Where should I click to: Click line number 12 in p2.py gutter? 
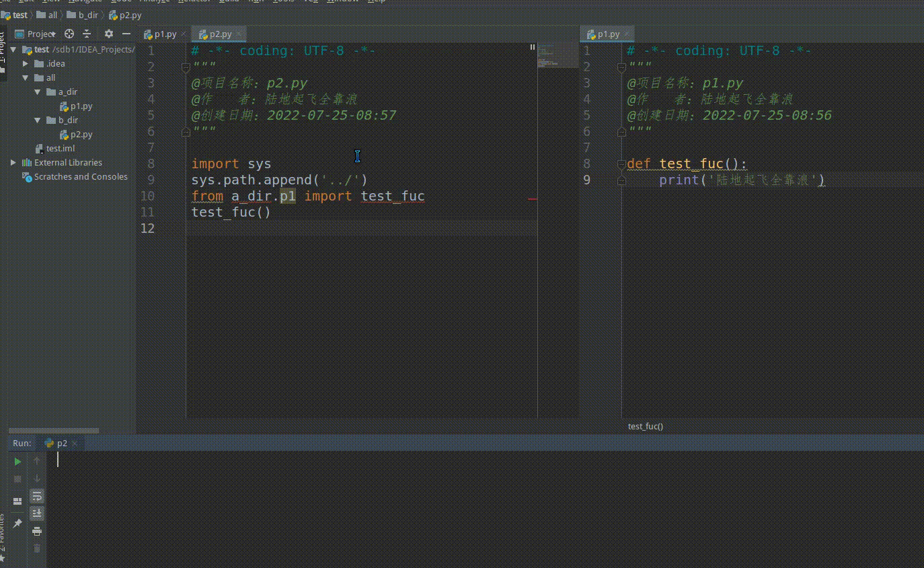pyautogui.click(x=148, y=228)
